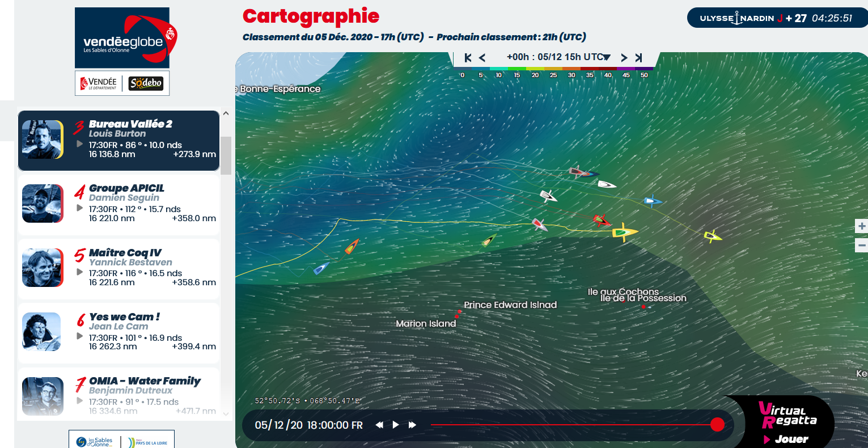The height and width of the screenshot is (448, 868).
Task: Zoom in on the map with plus
Action: click(x=862, y=226)
